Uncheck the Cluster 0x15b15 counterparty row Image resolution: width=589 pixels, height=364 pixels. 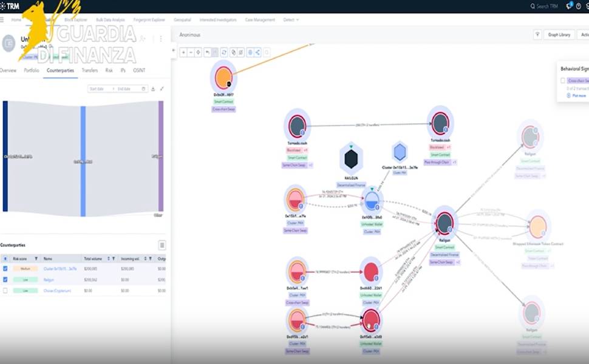5,269
